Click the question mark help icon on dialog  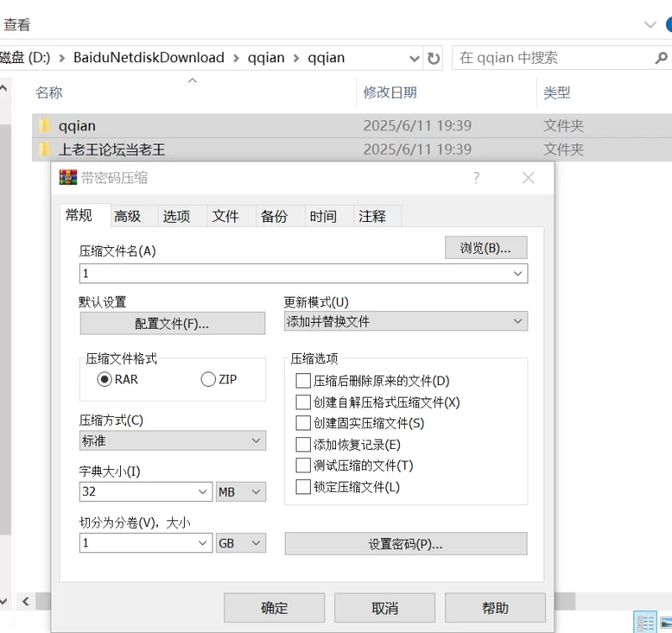click(475, 177)
